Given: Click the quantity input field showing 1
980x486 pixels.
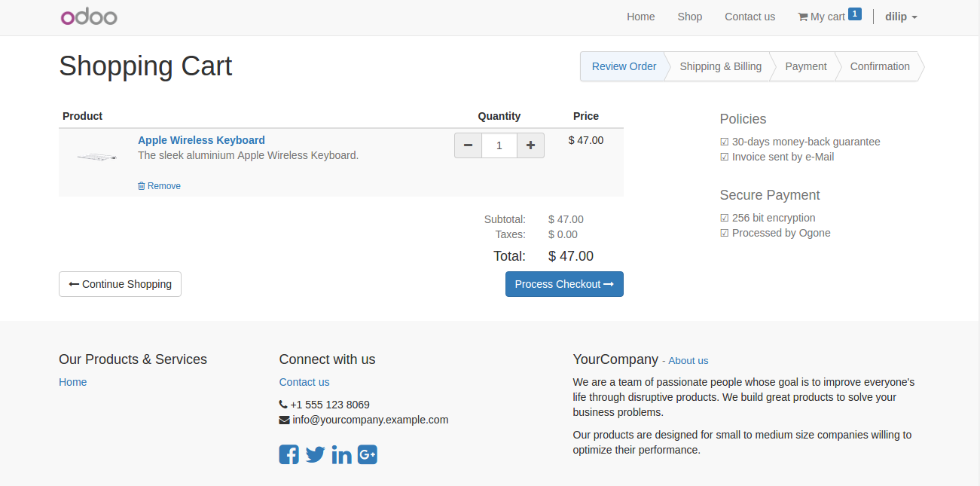Looking at the screenshot, I should click(499, 145).
